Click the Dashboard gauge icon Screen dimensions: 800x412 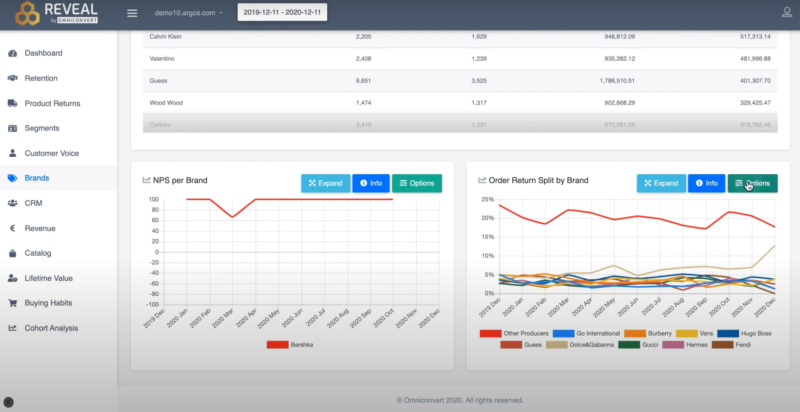click(x=13, y=53)
